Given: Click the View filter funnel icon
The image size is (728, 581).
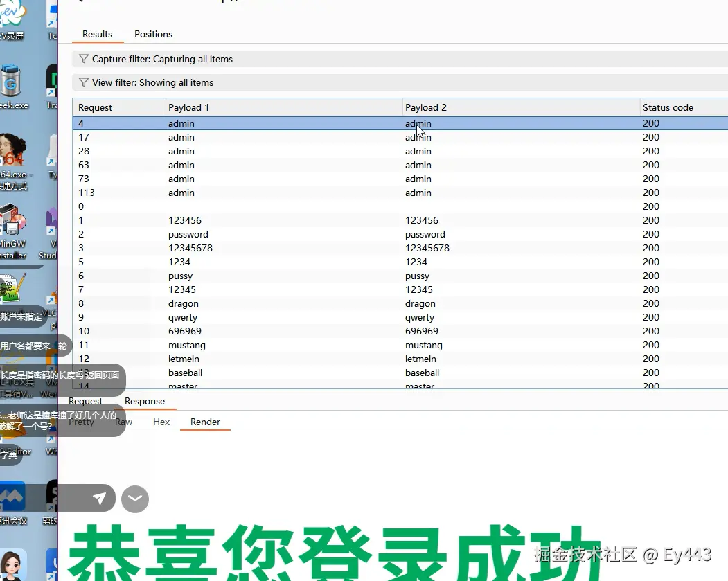Looking at the screenshot, I should [x=84, y=82].
